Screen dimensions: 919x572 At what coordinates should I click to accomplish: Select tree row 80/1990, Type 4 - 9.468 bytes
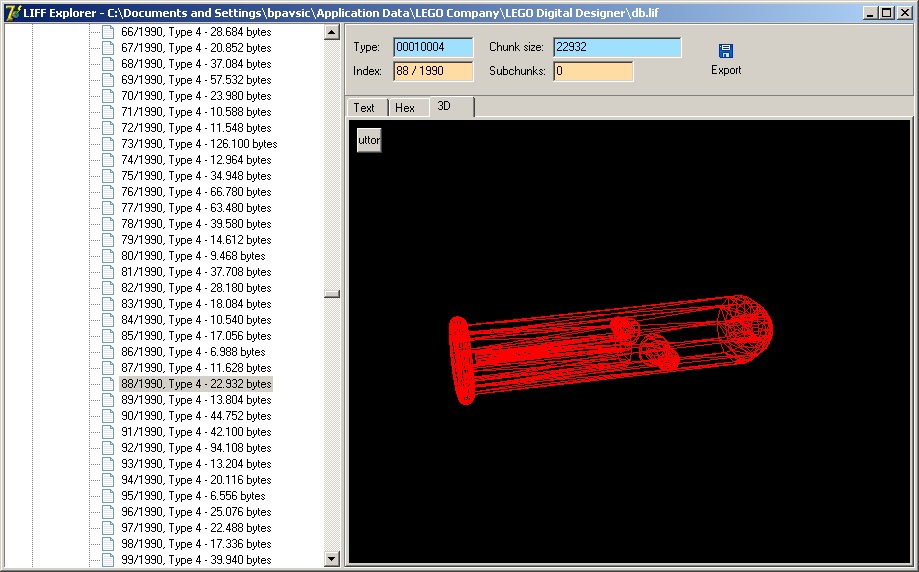(x=193, y=256)
